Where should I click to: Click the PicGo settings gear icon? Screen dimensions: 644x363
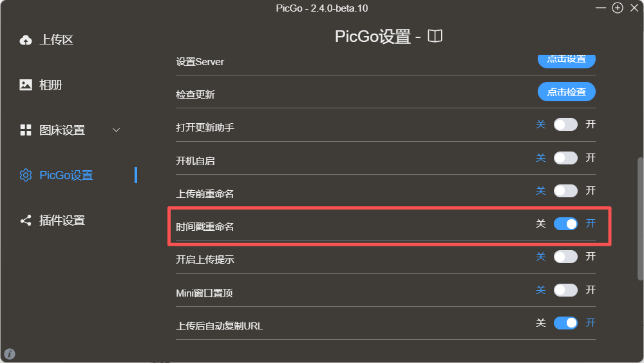point(26,175)
